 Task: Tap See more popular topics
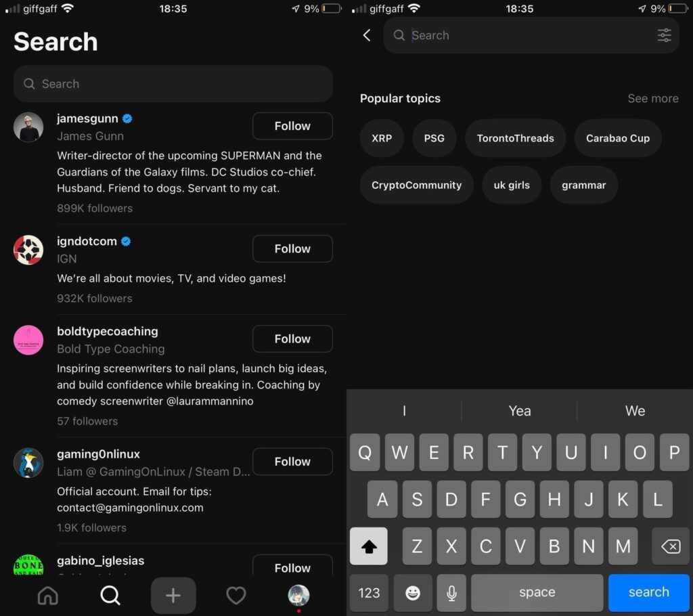[653, 98]
